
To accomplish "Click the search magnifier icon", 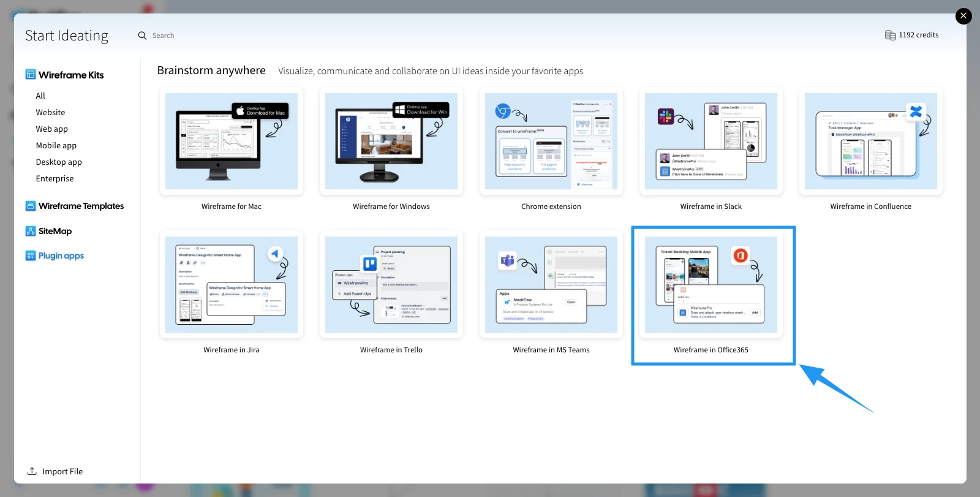I will pyautogui.click(x=142, y=36).
